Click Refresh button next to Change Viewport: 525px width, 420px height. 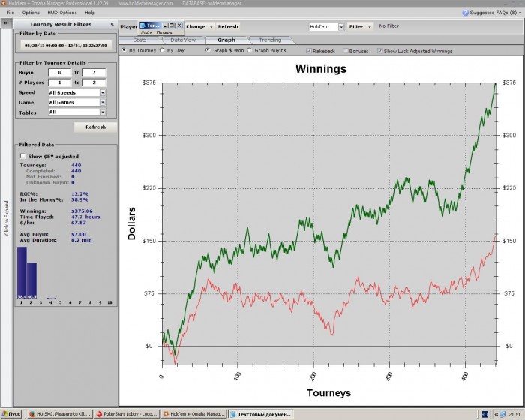click(x=228, y=27)
